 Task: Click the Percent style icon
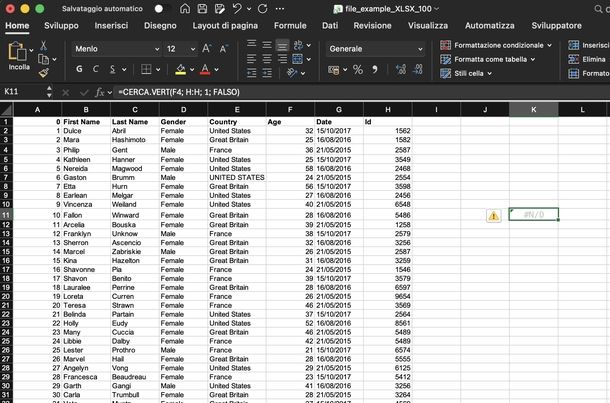point(358,70)
